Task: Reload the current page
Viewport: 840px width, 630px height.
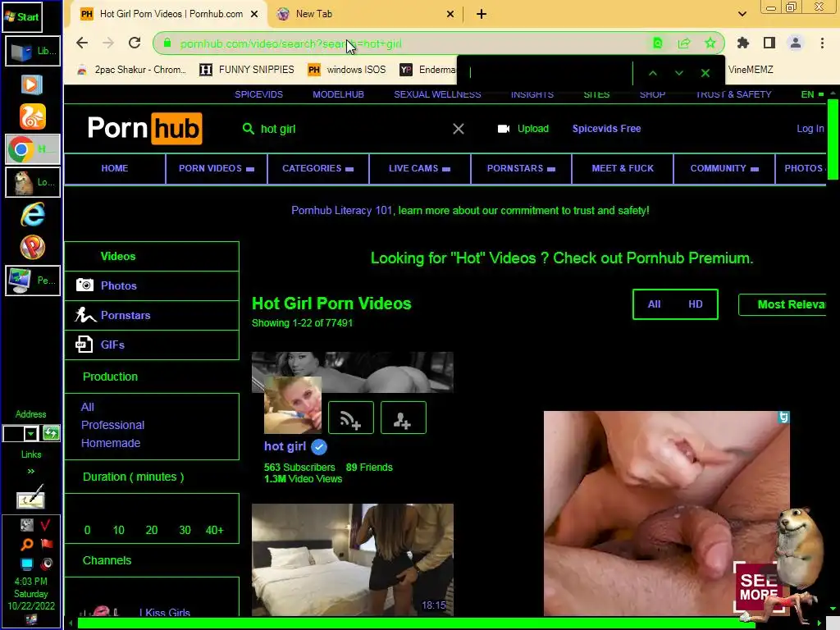Action: [135, 43]
